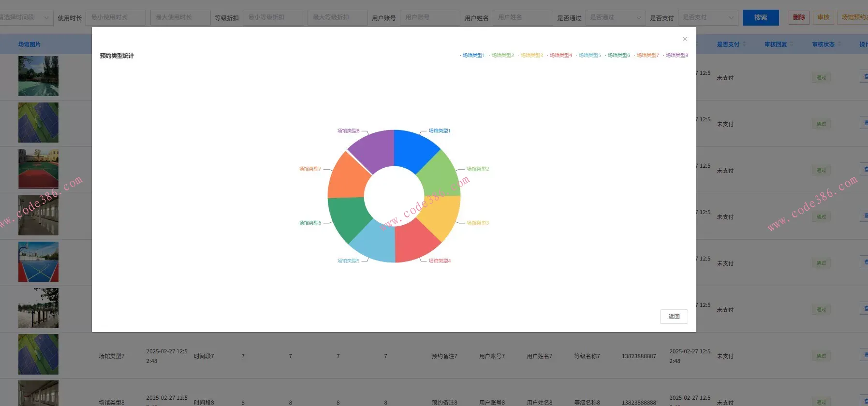Open the first venue pool thumbnail image
This screenshot has width=868, height=406.
point(38,76)
